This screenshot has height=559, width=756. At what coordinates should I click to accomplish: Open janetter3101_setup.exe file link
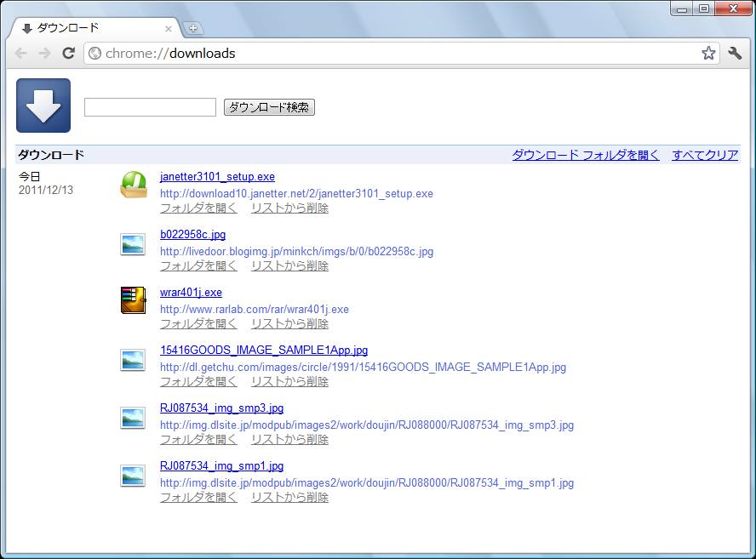217,177
